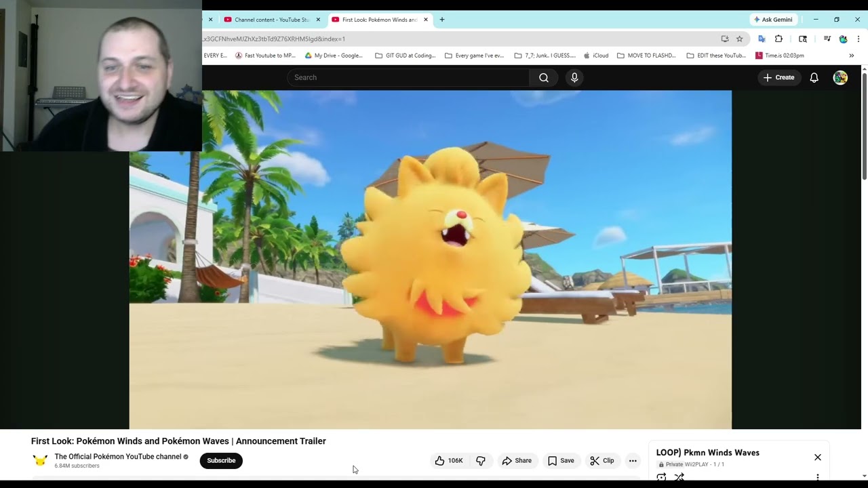Click Private Wii2PLAY - 1 / 1 playlist info

(x=691, y=465)
